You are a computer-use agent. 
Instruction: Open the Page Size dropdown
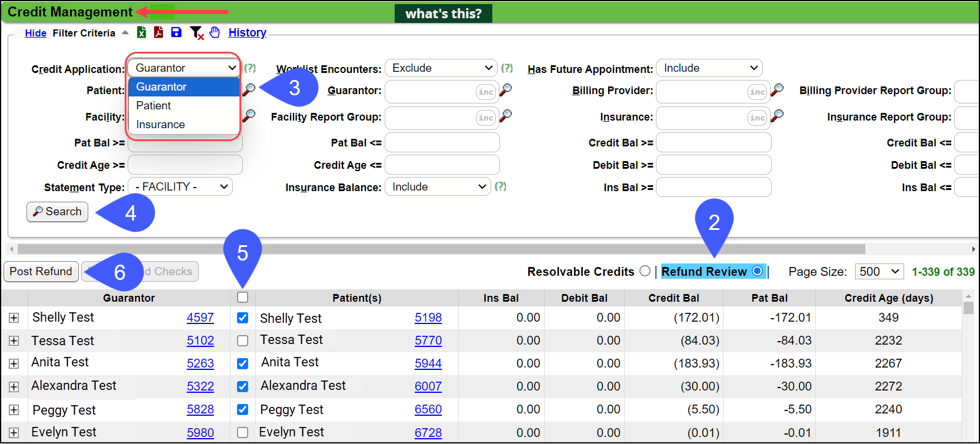(x=879, y=272)
